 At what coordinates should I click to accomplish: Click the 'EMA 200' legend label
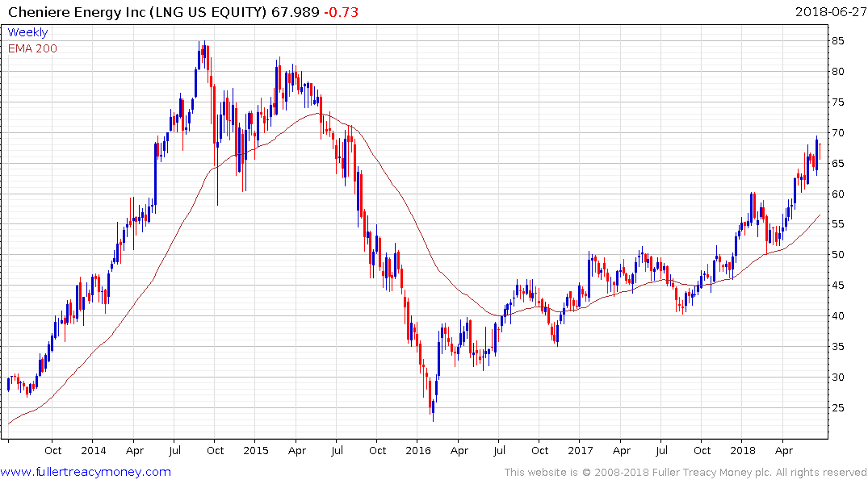click(32, 48)
